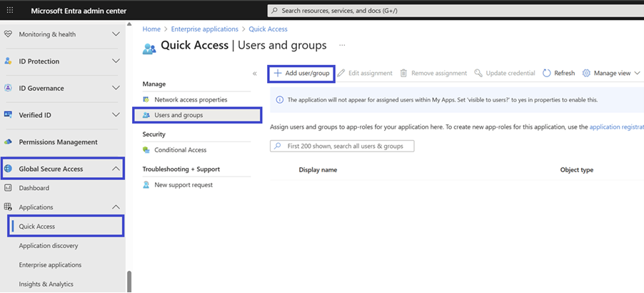Click the Global Secure Access globe icon

click(9, 169)
